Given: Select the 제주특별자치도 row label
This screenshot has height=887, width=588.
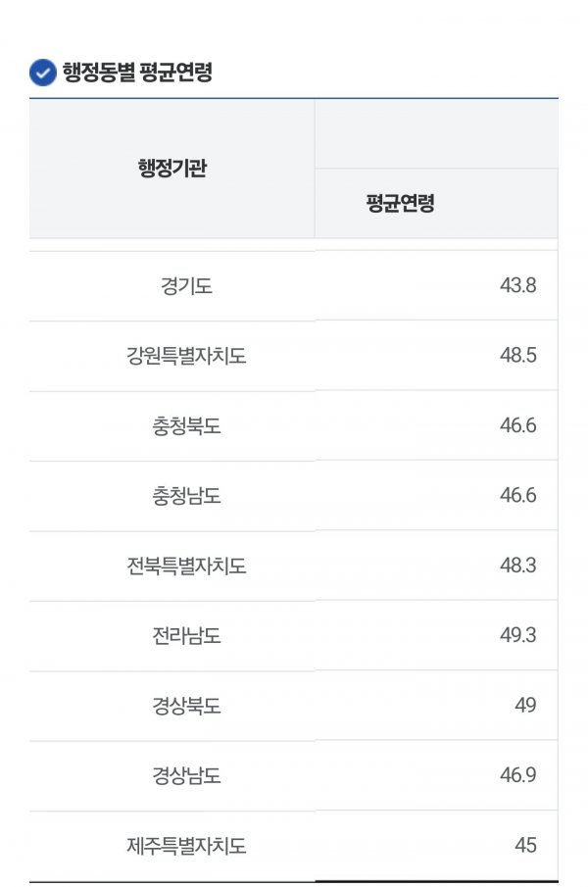Looking at the screenshot, I should tap(186, 846).
